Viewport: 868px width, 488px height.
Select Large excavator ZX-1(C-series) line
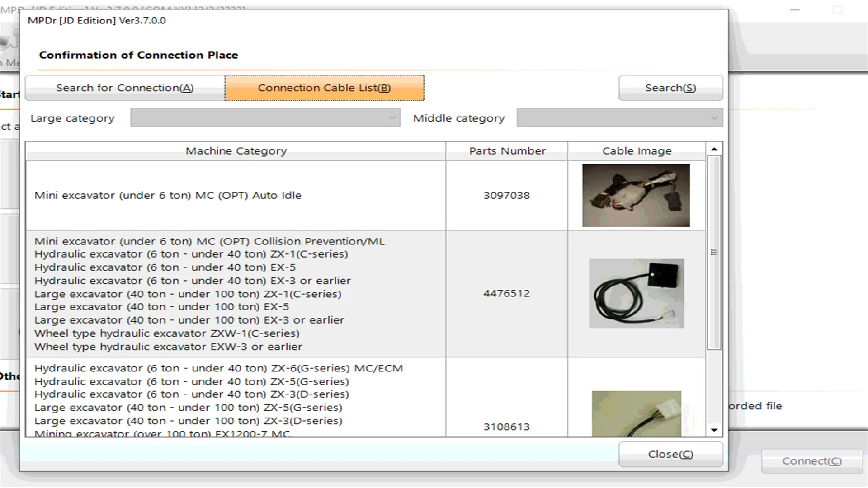tap(188, 294)
